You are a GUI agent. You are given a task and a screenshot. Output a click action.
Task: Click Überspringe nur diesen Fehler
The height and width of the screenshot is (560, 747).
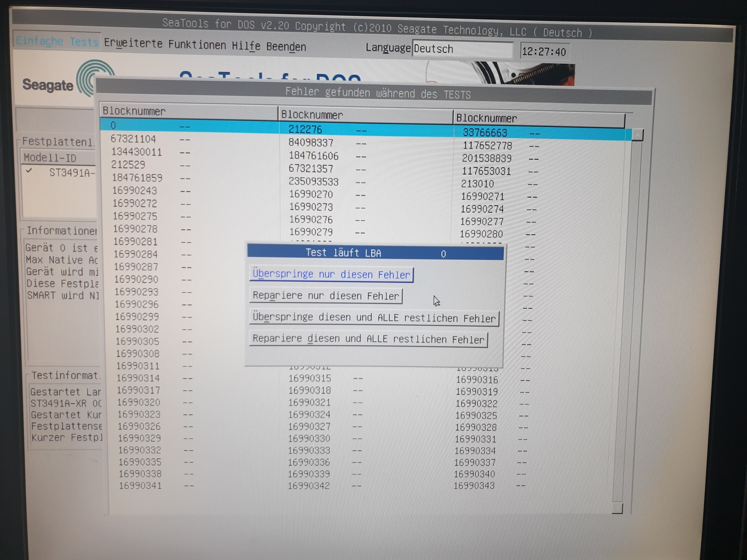(x=332, y=274)
